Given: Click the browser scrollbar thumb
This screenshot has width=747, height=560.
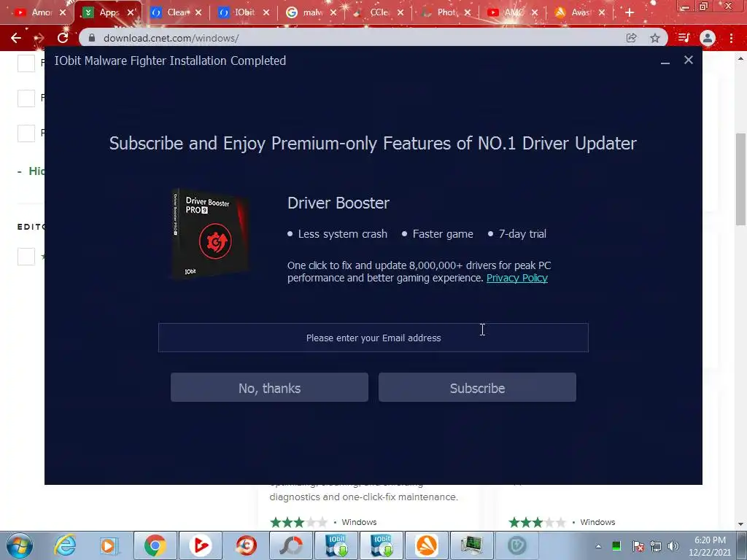Looking at the screenshot, I should click(740, 179).
